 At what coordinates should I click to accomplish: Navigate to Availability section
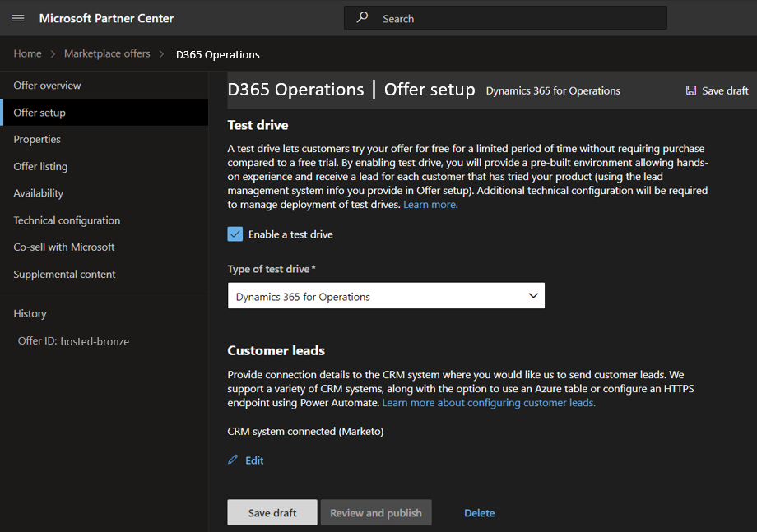tap(38, 193)
